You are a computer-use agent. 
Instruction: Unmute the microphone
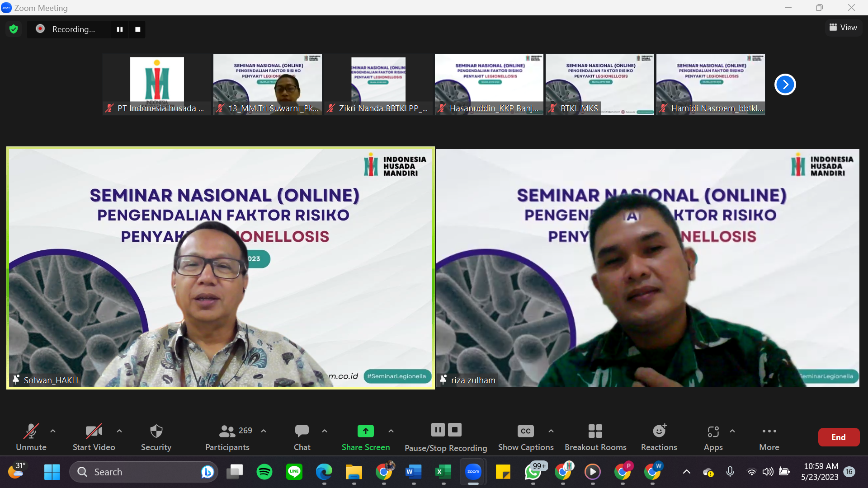(31, 437)
